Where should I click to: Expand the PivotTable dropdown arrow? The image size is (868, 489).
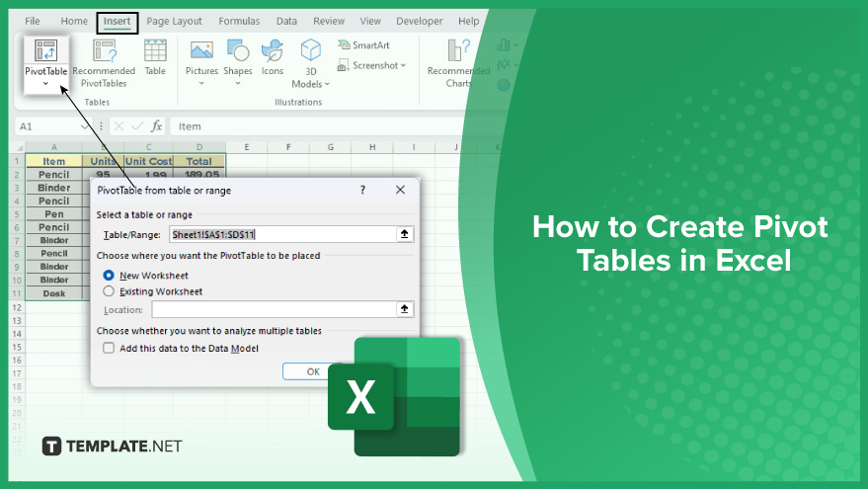[x=45, y=84]
